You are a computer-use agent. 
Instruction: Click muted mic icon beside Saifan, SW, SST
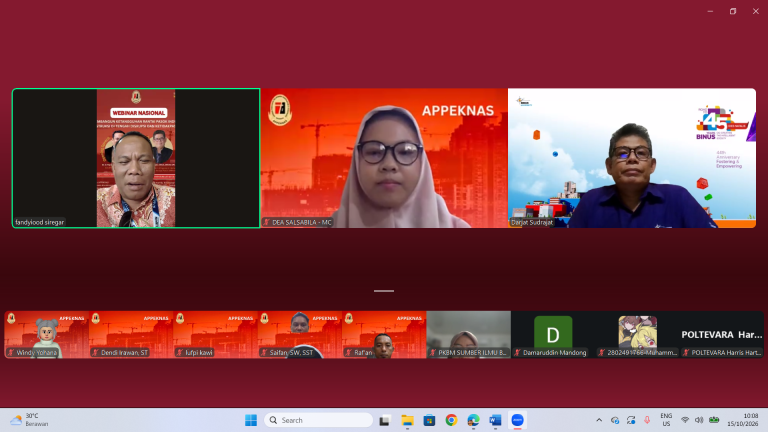[264, 353]
